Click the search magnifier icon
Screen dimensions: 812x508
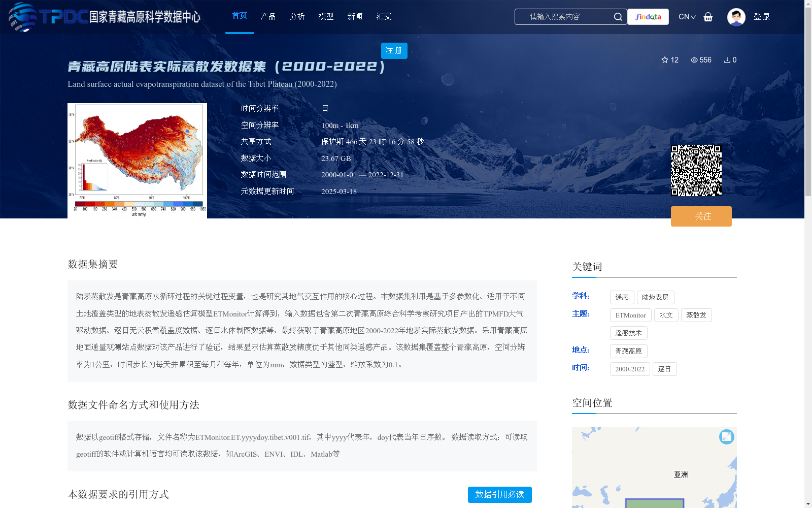pyautogui.click(x=618, y=17)
